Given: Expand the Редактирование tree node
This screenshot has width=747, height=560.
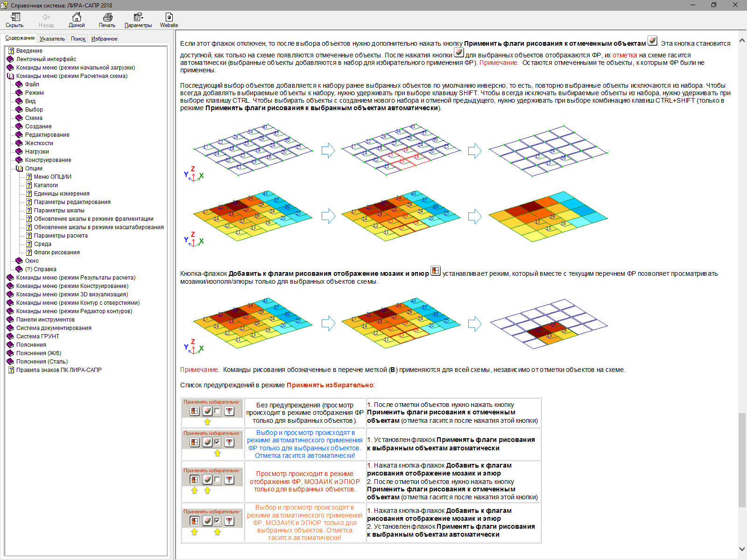Looking at the screenshot, I should (x=19, y=135).
